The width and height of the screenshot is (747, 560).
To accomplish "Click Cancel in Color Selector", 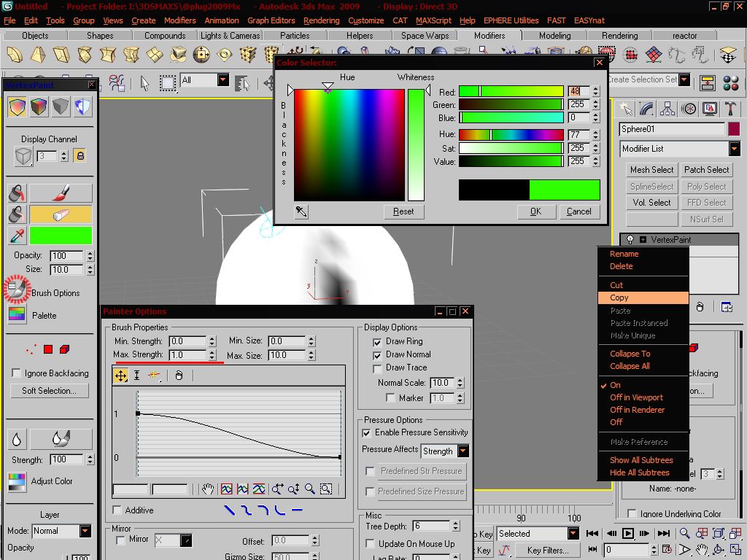I will 578,211.
